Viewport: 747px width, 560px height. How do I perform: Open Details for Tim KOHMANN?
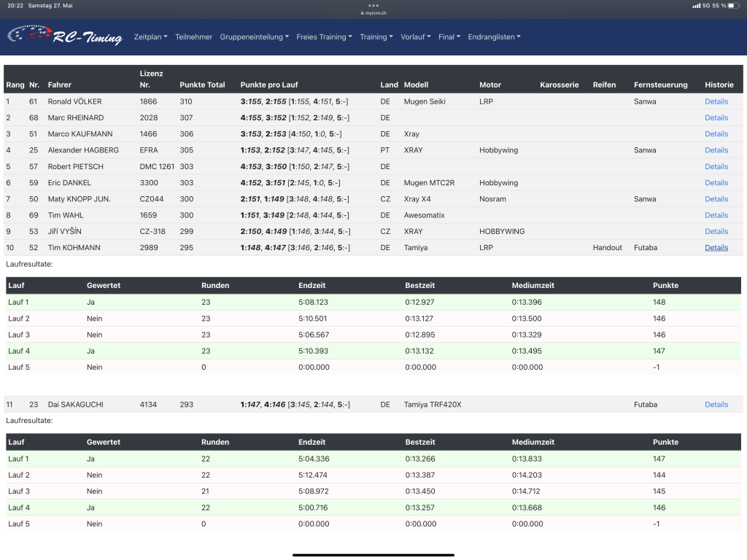click(716, 248)
